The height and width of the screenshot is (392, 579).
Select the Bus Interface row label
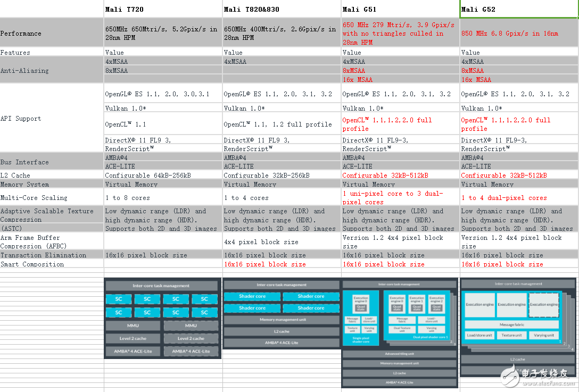(x=52, y=162)
